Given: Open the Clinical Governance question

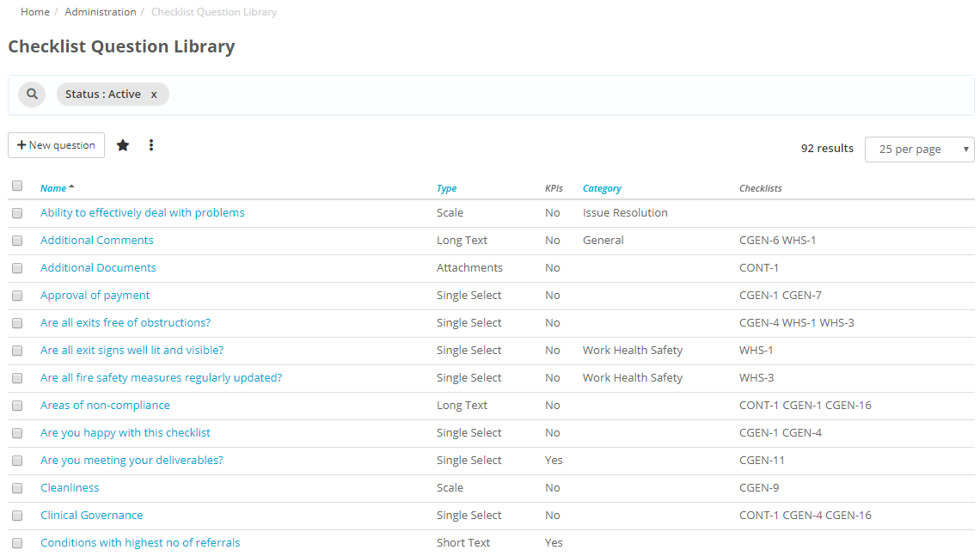Looking at the screenshot, I should [x=91, y=515].
